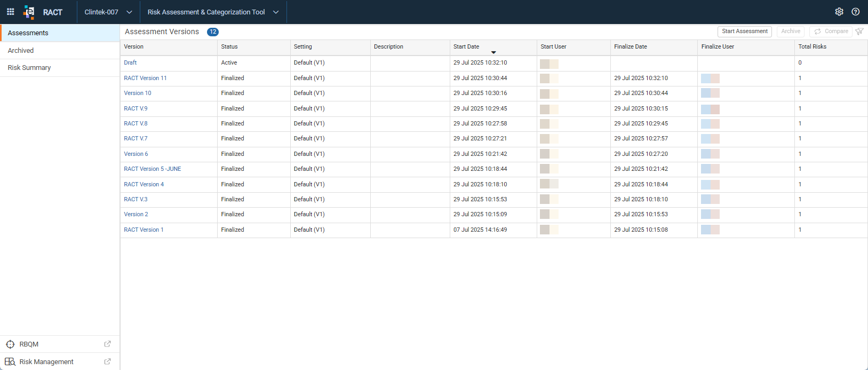Viewport: 868px width, 370px height.
Task: Click the RACT logo icon
Action: (29, 12)
